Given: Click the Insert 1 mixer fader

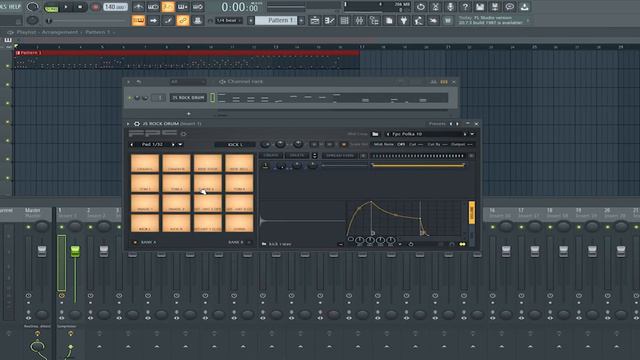Looking at the screenshot, I should pyautogui.click(x=75, y=251).
